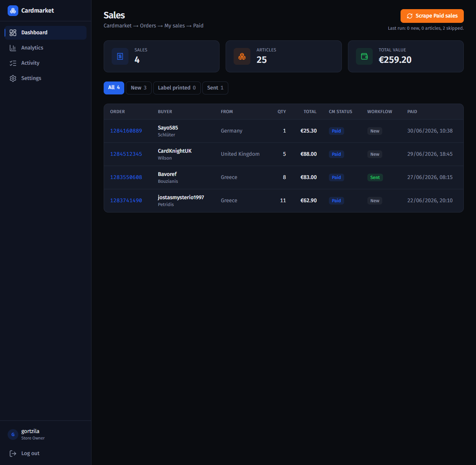Click the Log out arrow icon
The height and width of the screenshot is (465, 476).
13,454
